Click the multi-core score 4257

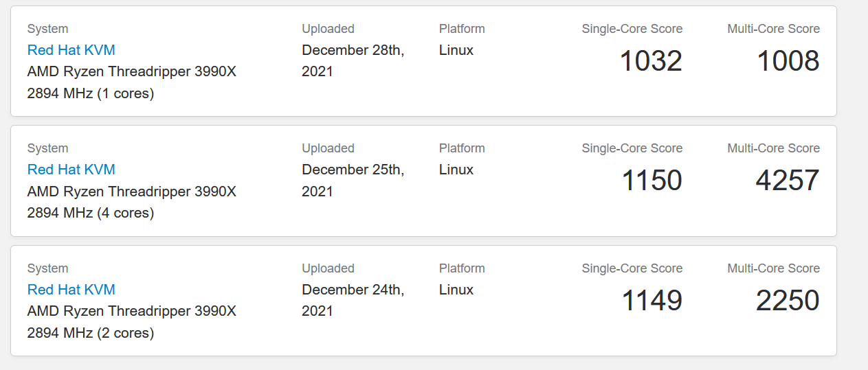coord(788,181)
